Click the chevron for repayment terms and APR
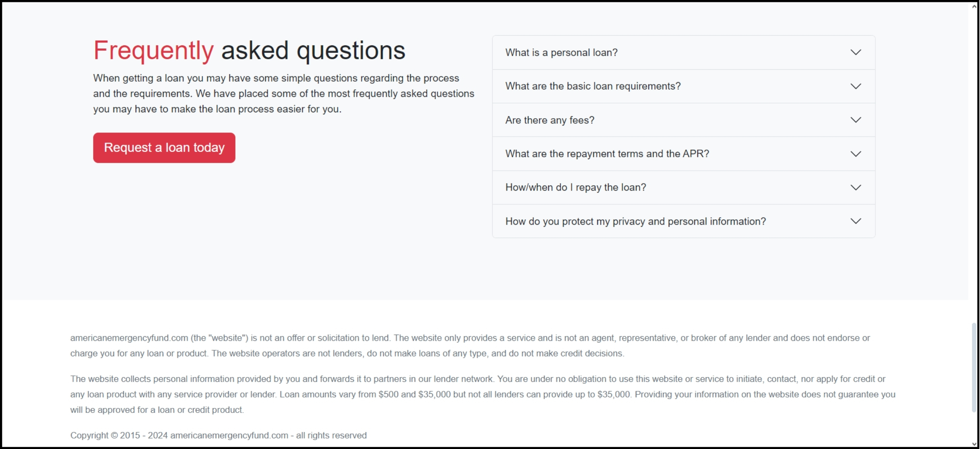This screenshot has height=449, width=980. tap(855, 154)
